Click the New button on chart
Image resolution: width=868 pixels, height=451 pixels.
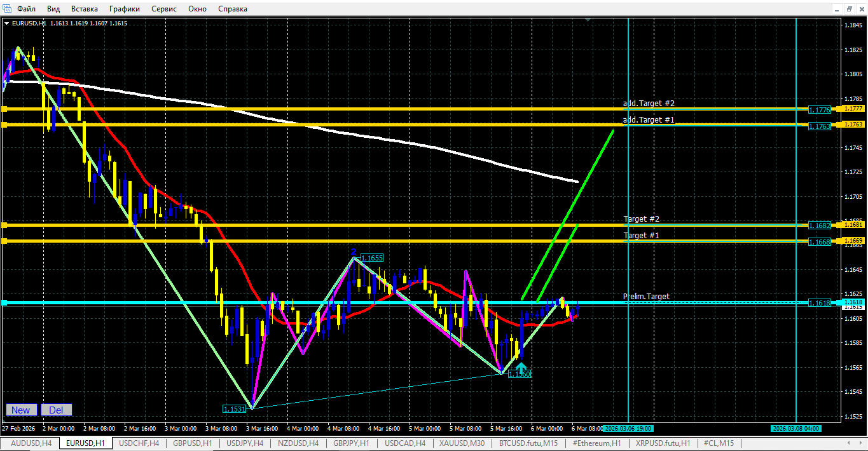(x=22, y=410)
